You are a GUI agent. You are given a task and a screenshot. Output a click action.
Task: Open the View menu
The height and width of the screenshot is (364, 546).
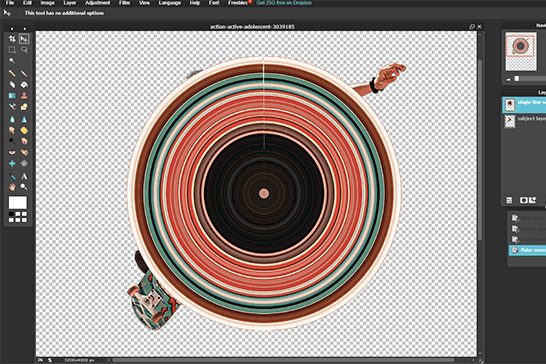(145, 3)
